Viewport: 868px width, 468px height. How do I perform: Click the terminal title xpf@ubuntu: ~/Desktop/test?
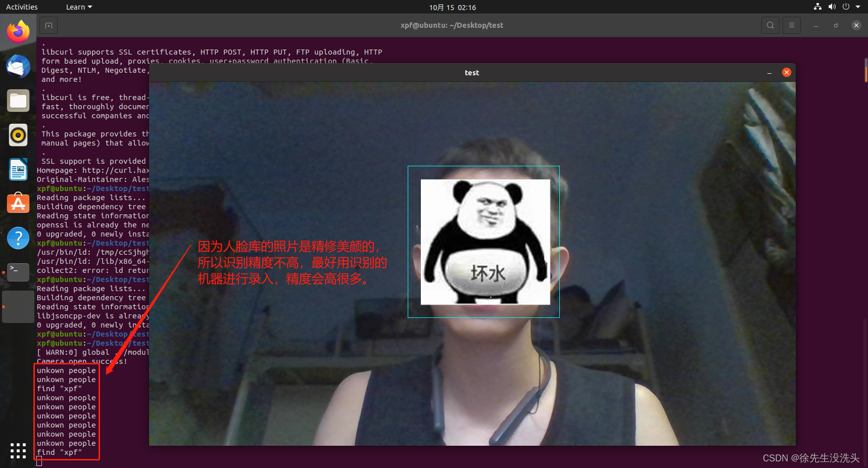(x=452, y=25)
